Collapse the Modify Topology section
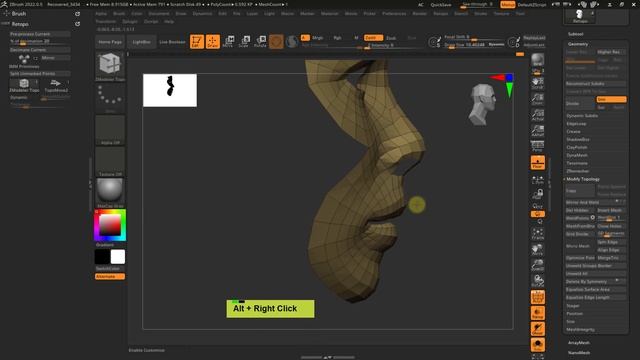The height and width of the screenshot is (360, 640). 582,179
